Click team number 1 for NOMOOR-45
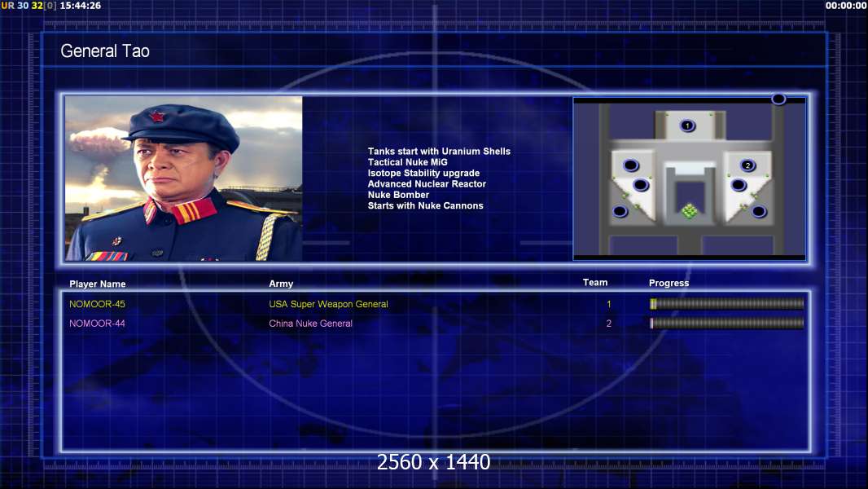868x489 pixels. [x=609, y=304]
